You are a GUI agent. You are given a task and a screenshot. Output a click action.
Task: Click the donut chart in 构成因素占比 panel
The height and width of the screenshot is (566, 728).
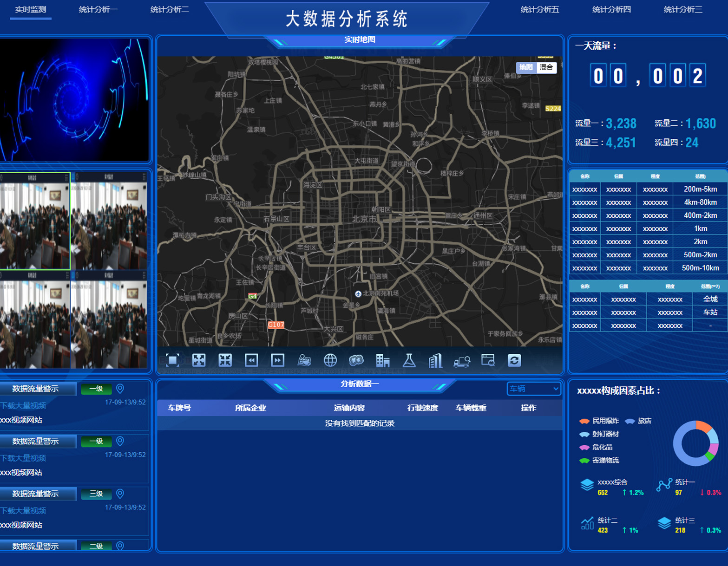(x=696, y=443)
